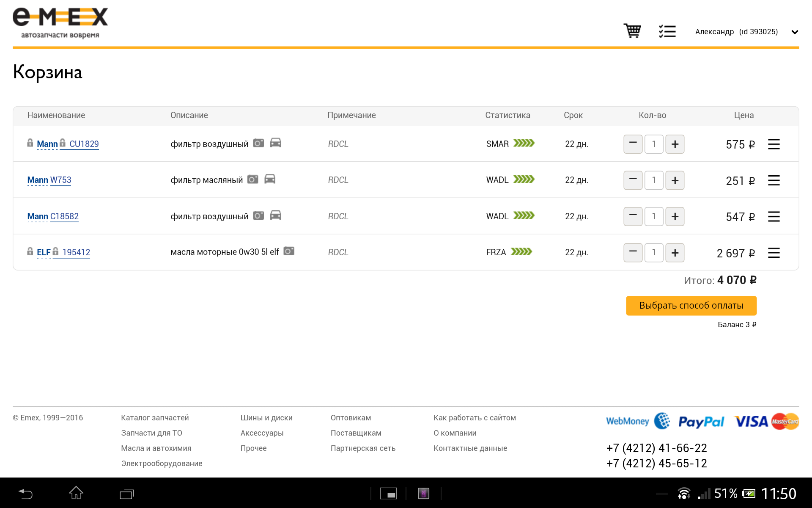Focus quantity field for Mann CU1829
The image size is (812, 508).
(x=654, y=144)
